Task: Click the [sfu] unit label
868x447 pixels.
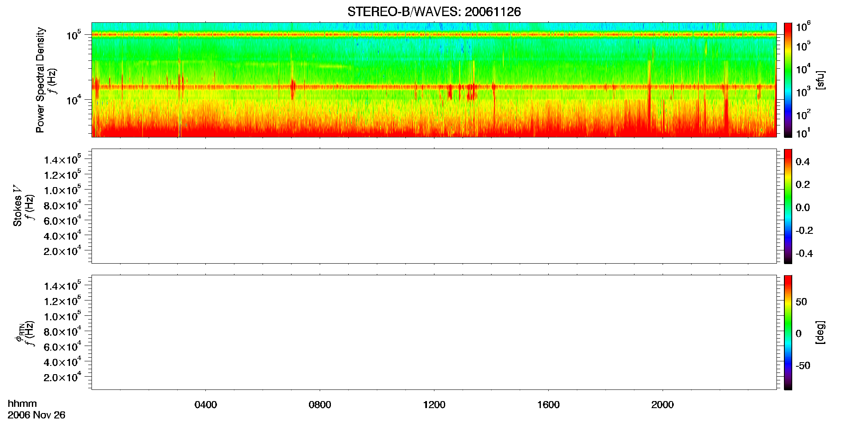Action: coord(820,80)
